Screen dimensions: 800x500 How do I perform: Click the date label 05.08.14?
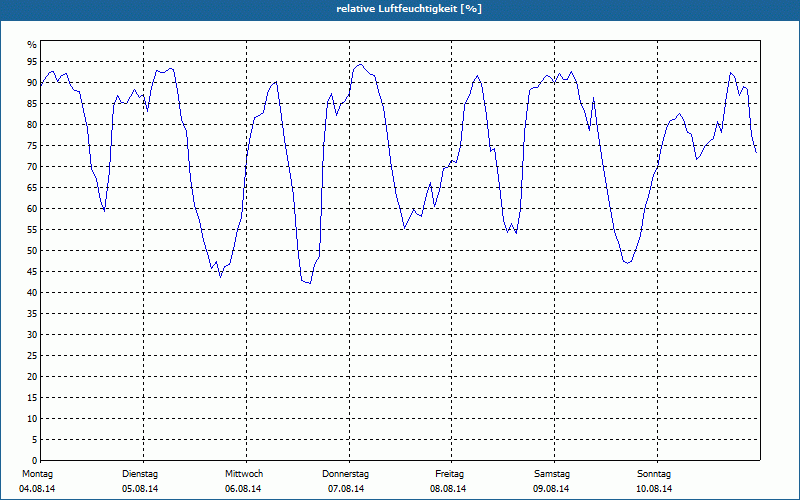tap(140, 489)
